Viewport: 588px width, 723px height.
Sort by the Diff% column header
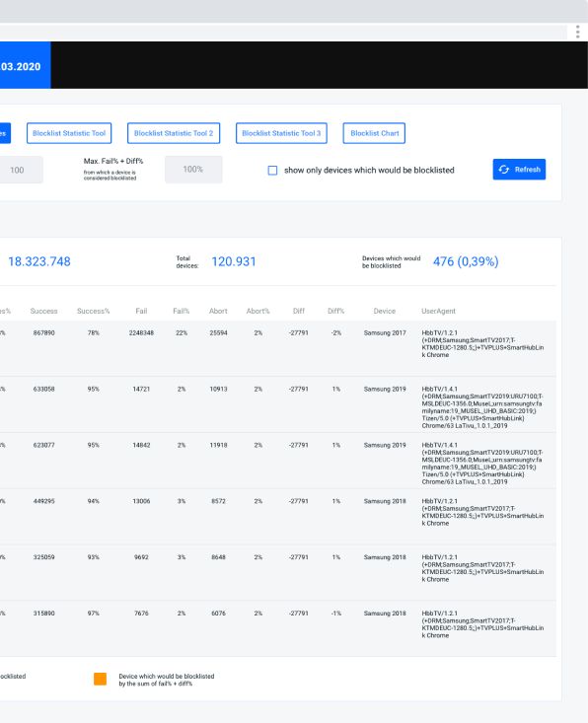point(336,312)
